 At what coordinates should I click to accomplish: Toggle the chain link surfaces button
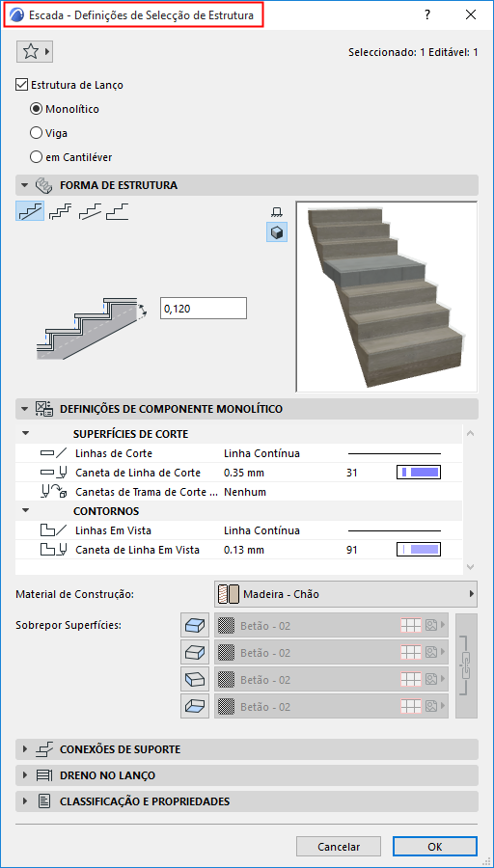(x=466, y=665)
